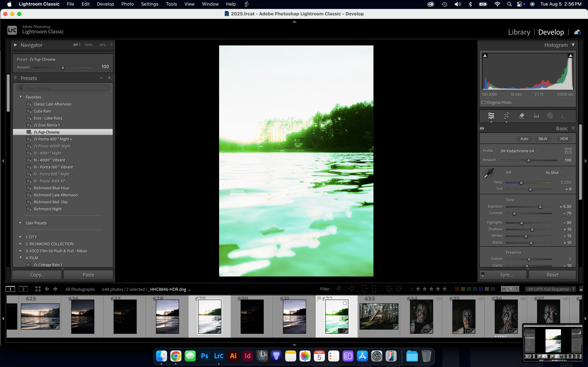Collapse the Favorites preset group
The width and height of the screenshot is (588, 367).
pos(21,97)
